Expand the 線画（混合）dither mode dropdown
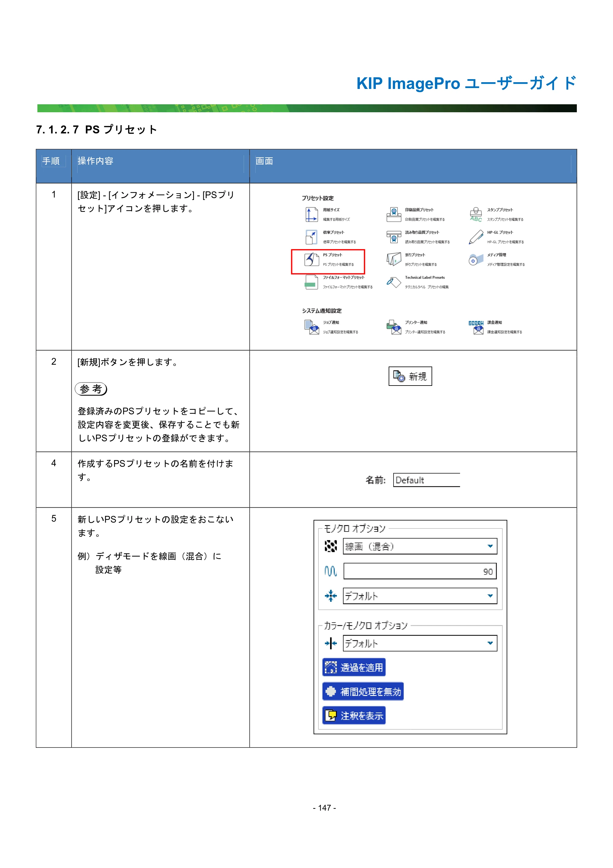The height and width of the screenshot is (868, 613). pyautogui.click(x=490, y=546)
